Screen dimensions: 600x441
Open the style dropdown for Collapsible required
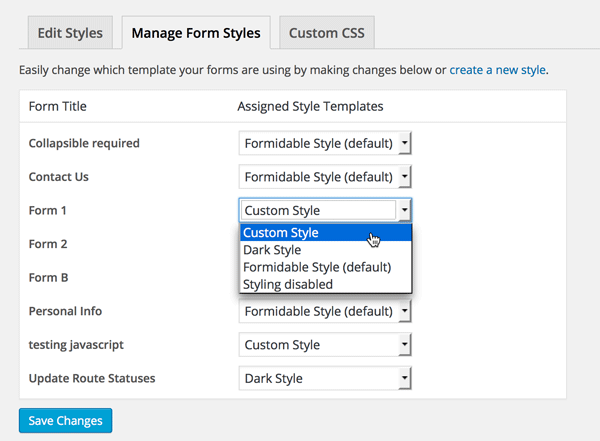coord(326,143)
